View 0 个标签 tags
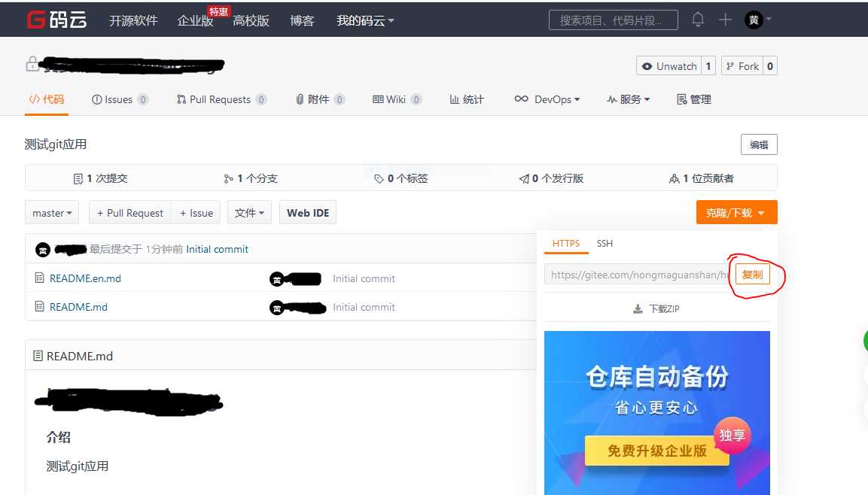The image size is (868, 495). point(400,178)
